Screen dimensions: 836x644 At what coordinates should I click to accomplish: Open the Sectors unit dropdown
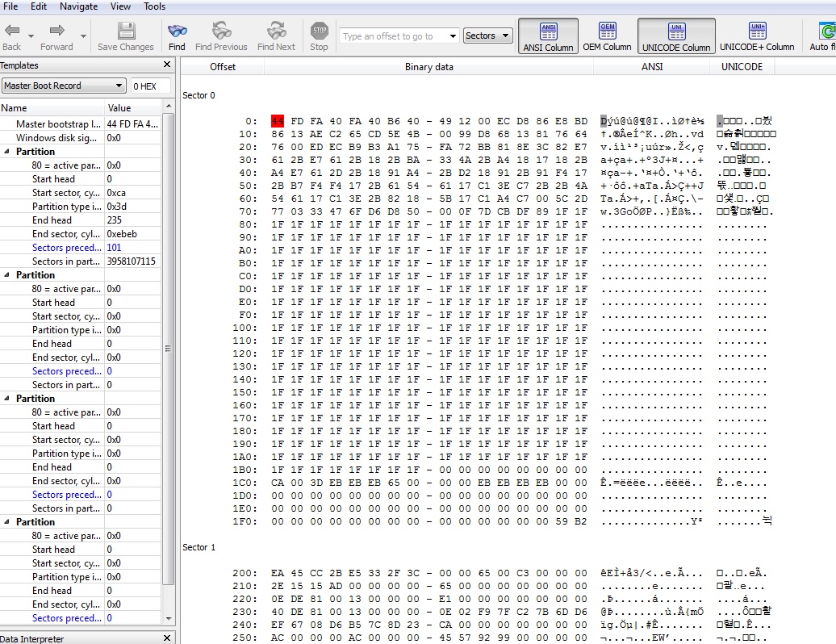(488, 36)
